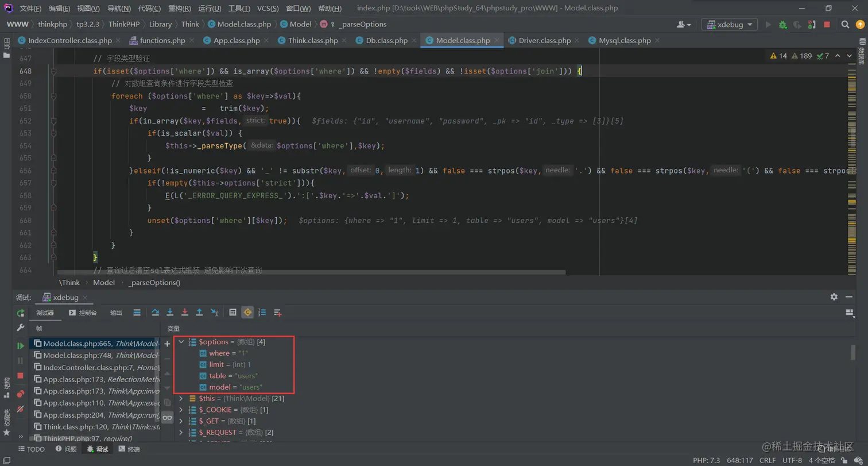Click the new watch plus button
Viewport: 868px width, 466px height.
coord(167,344)
